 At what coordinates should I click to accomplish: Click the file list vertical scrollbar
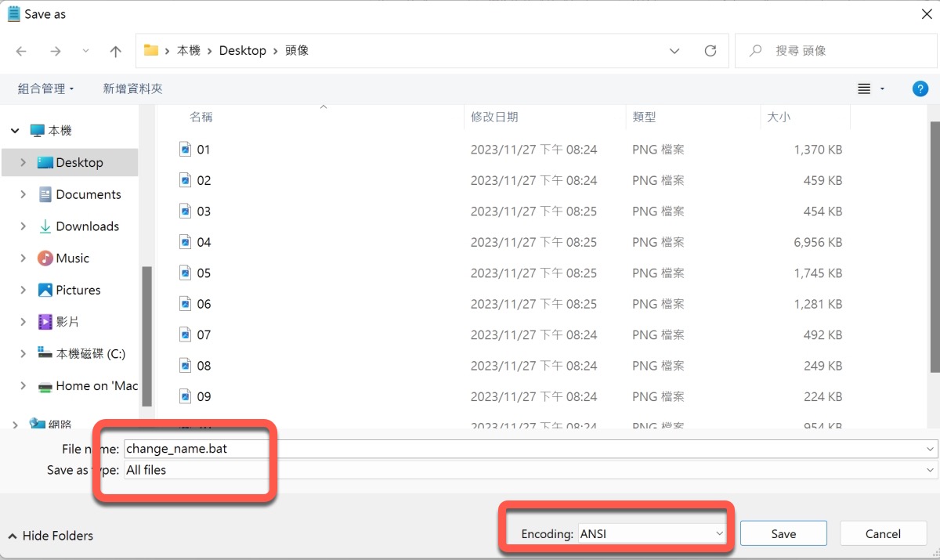[x=934, y=247]
